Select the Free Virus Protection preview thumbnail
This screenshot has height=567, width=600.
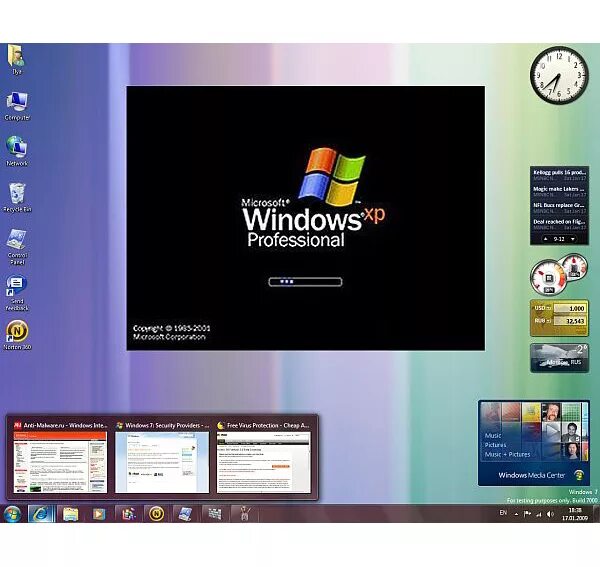click(264, 458)
